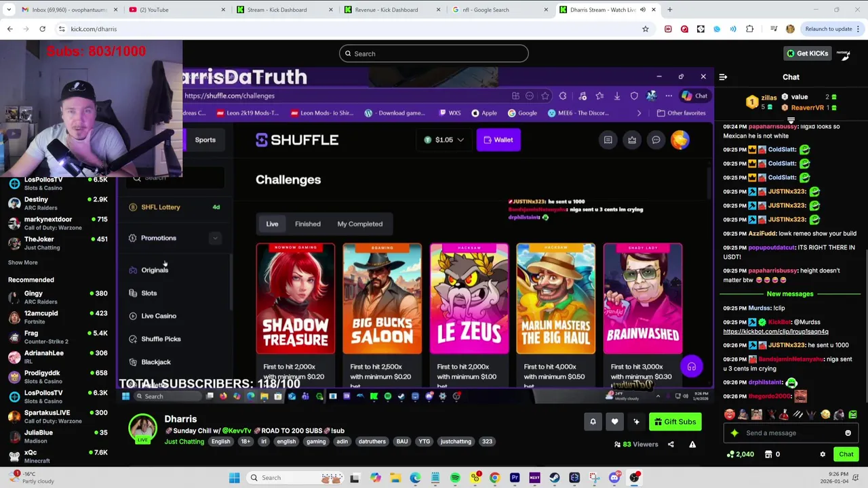Click the sparkle button beside Gift Subs
Viewport: 868px width, 488px height.
(636, 422)
